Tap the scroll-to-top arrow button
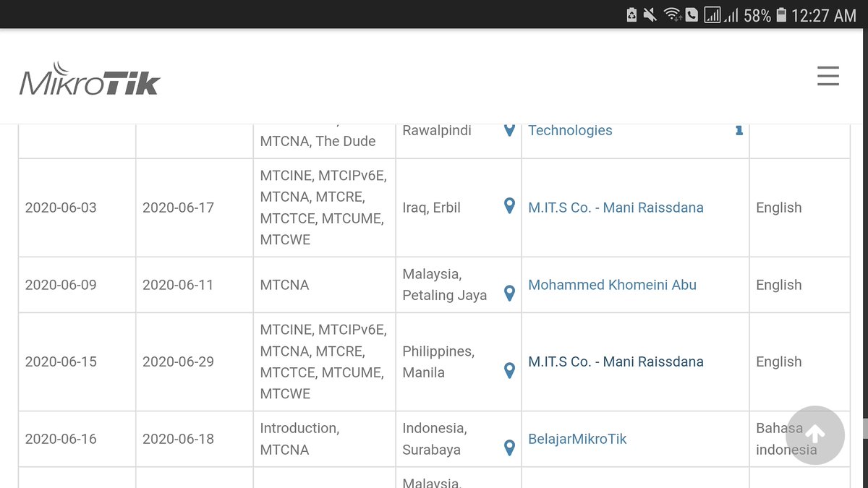Viewport: 868px width, 488px height. pyautogui.click(x=815, y=435)
